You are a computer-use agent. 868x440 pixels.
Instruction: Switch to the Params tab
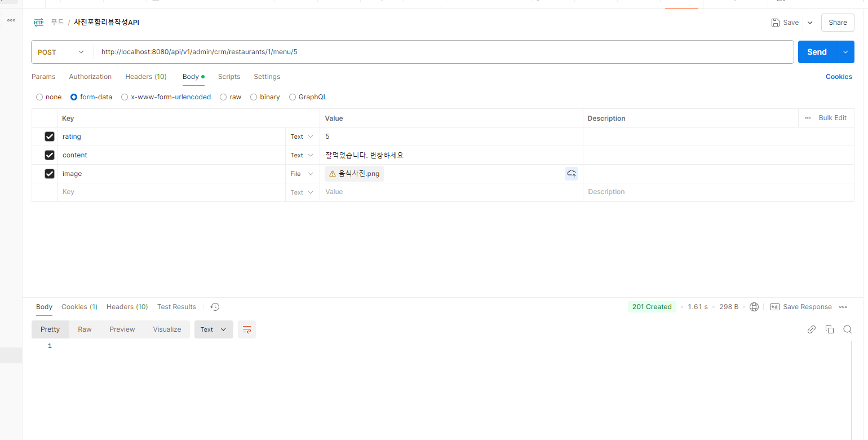(43, 77)
